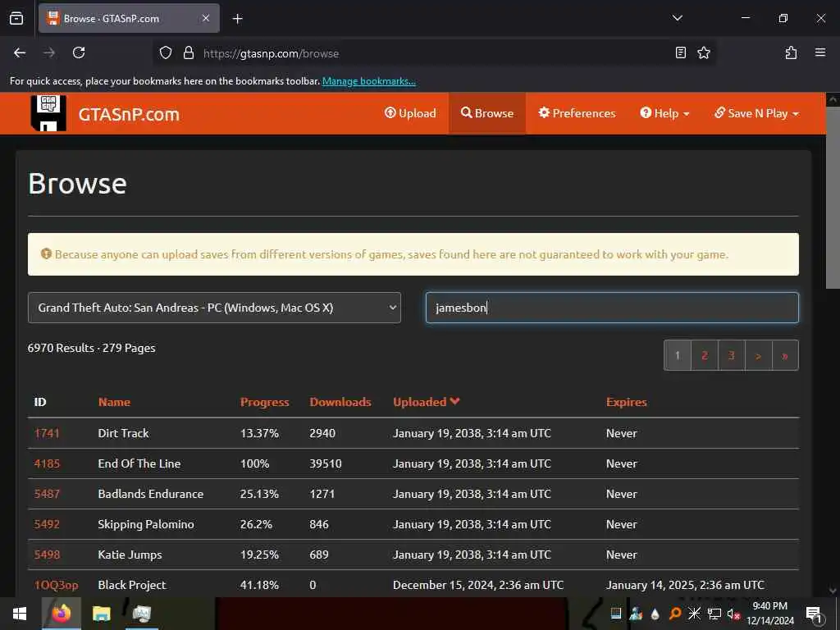Click the monitor app icon in taskbar
This screenshot has width=840, height=630.
coord(142,614)
